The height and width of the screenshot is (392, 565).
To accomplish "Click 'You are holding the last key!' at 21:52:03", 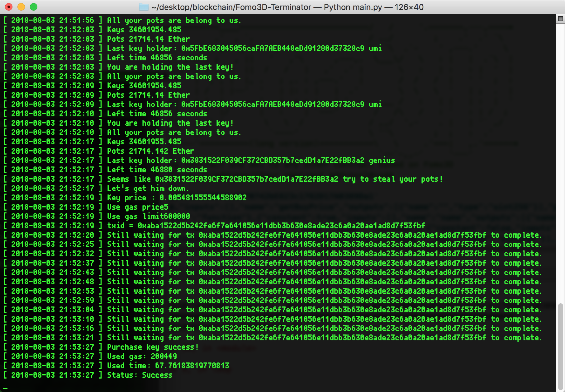I will [x=118, y=67].
